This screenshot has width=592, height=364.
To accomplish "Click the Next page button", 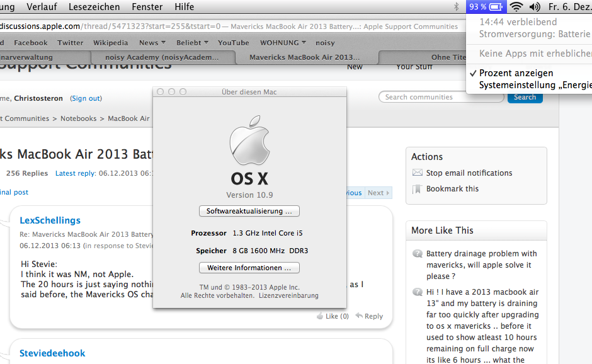I will (x=379, y=193).
